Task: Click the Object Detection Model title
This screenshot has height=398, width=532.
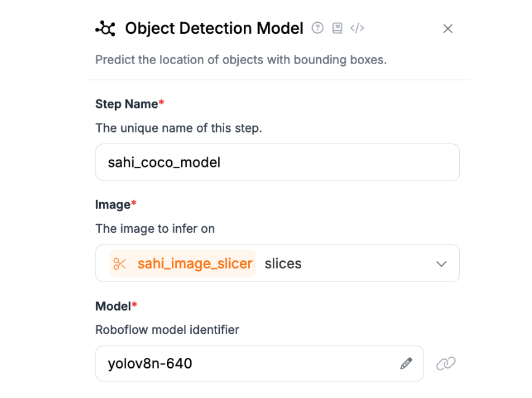Action: click(214, 28)
